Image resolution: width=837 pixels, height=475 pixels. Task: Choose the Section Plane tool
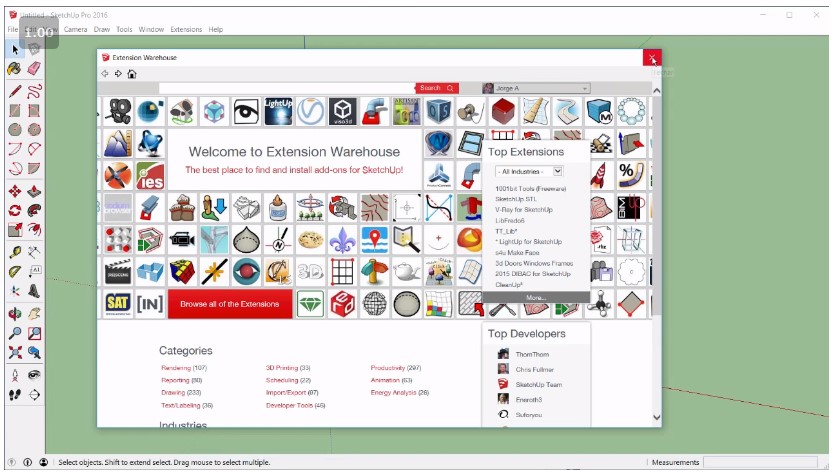[x=34, y=394]
